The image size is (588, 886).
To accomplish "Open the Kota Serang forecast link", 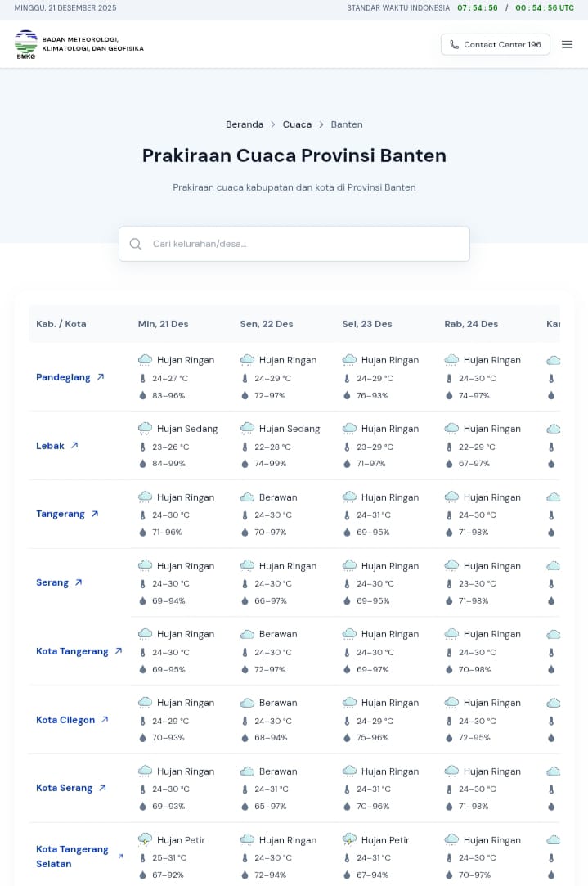I will 64,788.
